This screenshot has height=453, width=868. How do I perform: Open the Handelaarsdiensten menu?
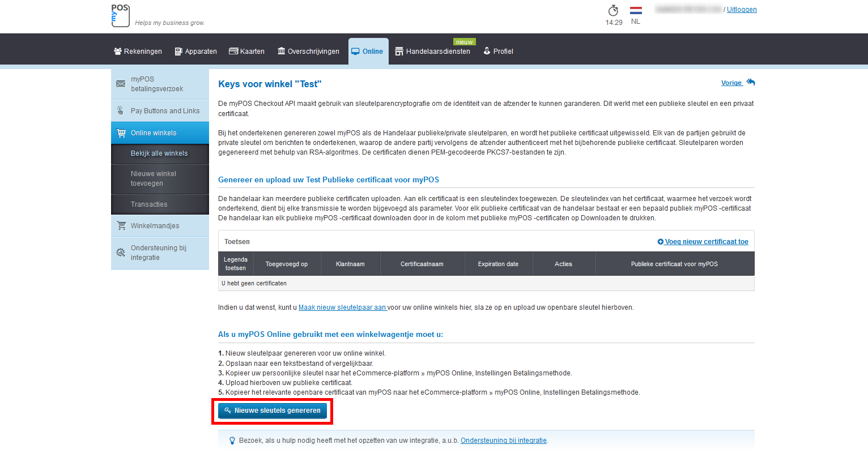[x=432, y=52]
